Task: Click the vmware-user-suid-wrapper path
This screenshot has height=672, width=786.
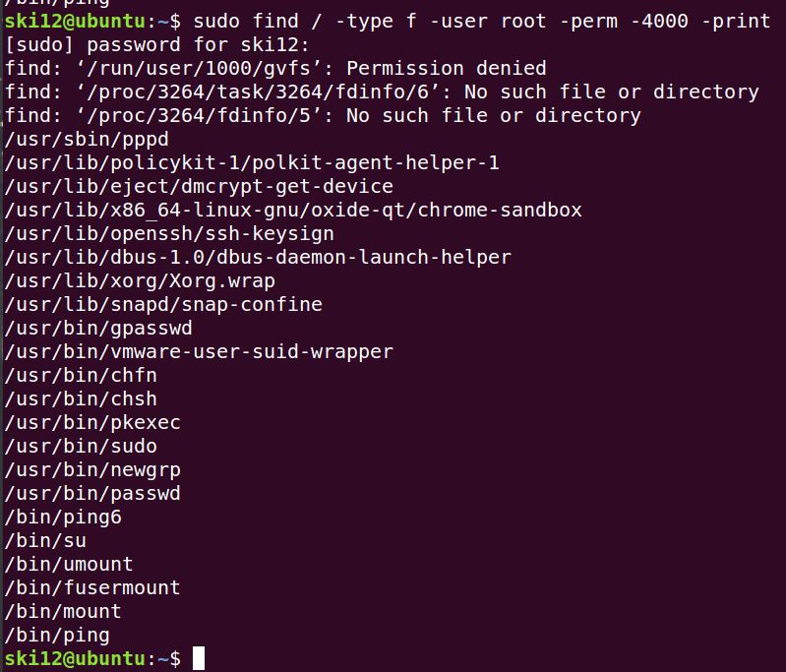Action: (199, 351)
